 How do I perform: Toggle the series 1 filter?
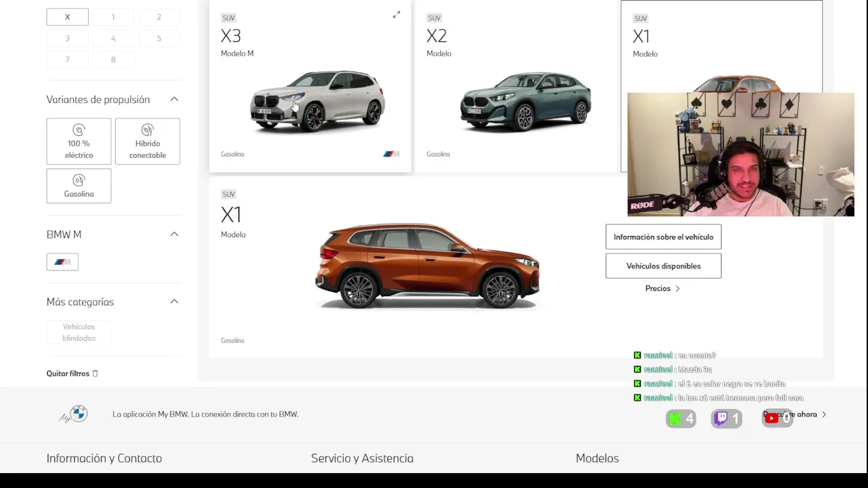coord(113,17)
